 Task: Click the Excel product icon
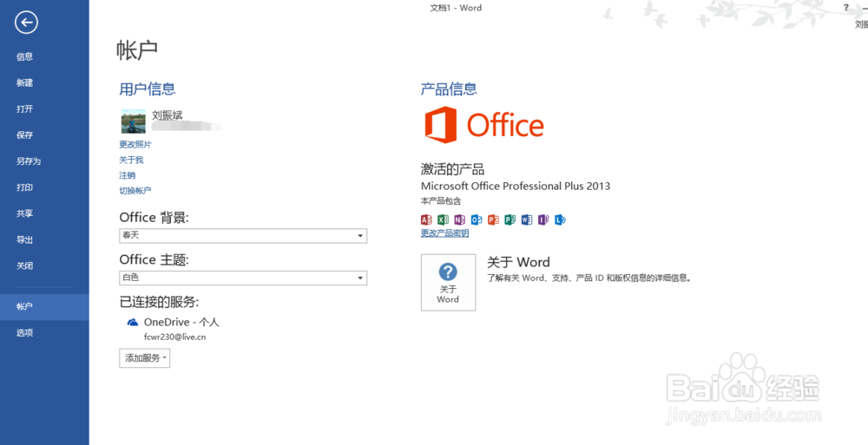443,219
